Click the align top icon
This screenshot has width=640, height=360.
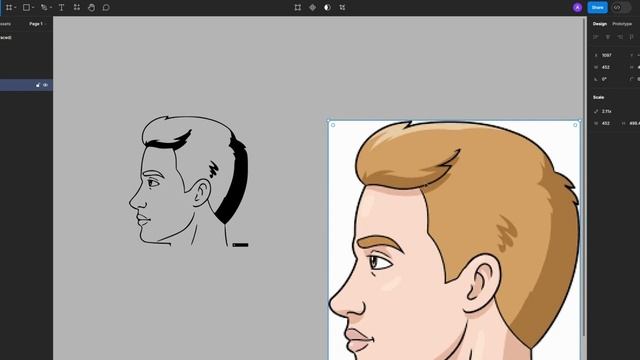(x=631, y=37)
